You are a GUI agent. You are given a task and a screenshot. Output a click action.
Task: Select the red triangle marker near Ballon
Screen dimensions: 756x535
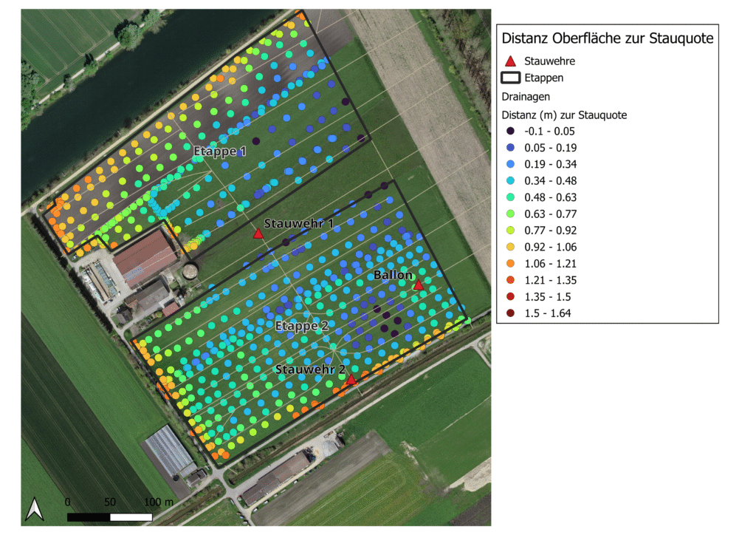pyautogui.click(x=418, y=285)
